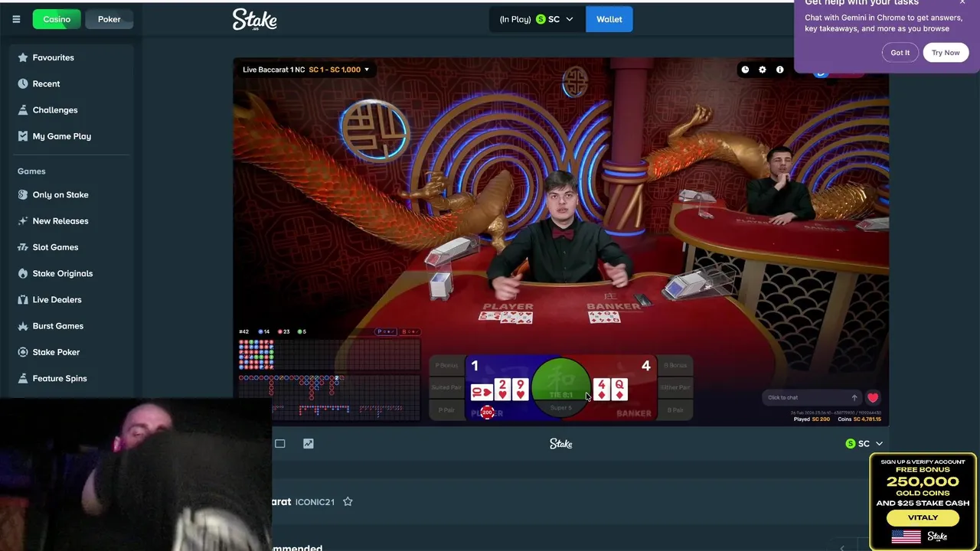Click the Live Dealers icon
Image resolution: width=980 pixels, height=551 pixels.
point(23,299)
